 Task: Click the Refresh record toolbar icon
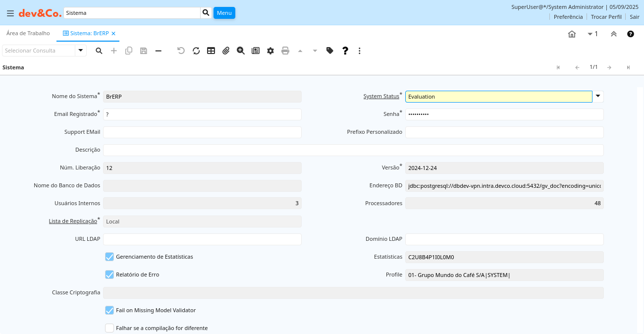(x=196, y=51)
